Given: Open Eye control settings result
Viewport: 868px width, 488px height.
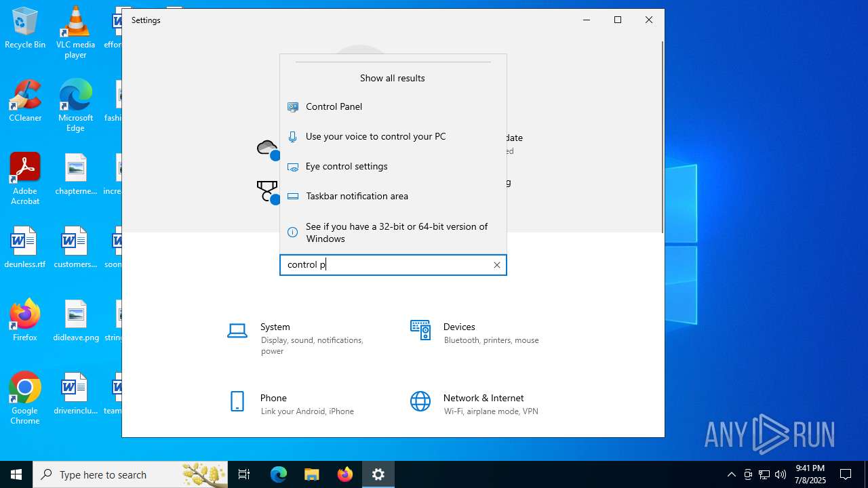Looking at the screenshot, I should pyautogui.click(x=346, y=166).
